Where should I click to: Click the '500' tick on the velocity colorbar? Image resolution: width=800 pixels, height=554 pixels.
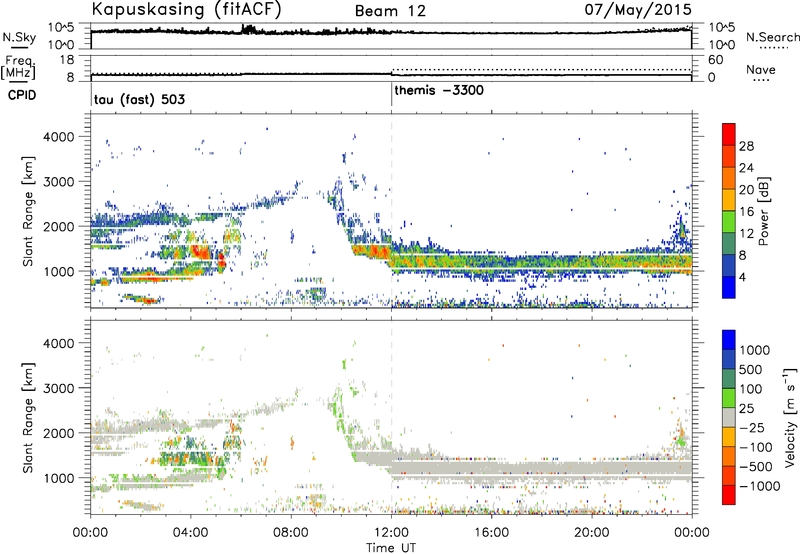pos(751,369)
